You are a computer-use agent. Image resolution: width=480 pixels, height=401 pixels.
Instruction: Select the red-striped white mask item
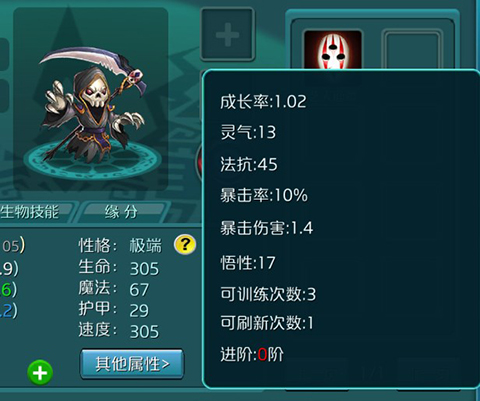pos(333,49)
